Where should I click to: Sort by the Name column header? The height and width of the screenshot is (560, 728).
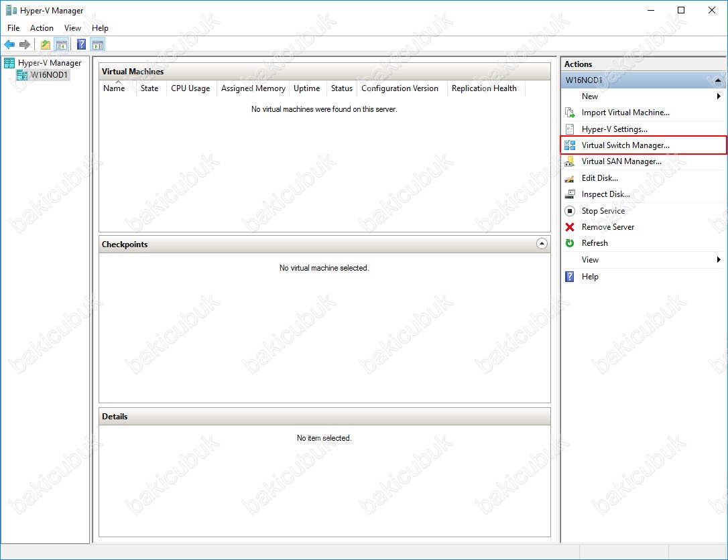[x=117, y=88]
